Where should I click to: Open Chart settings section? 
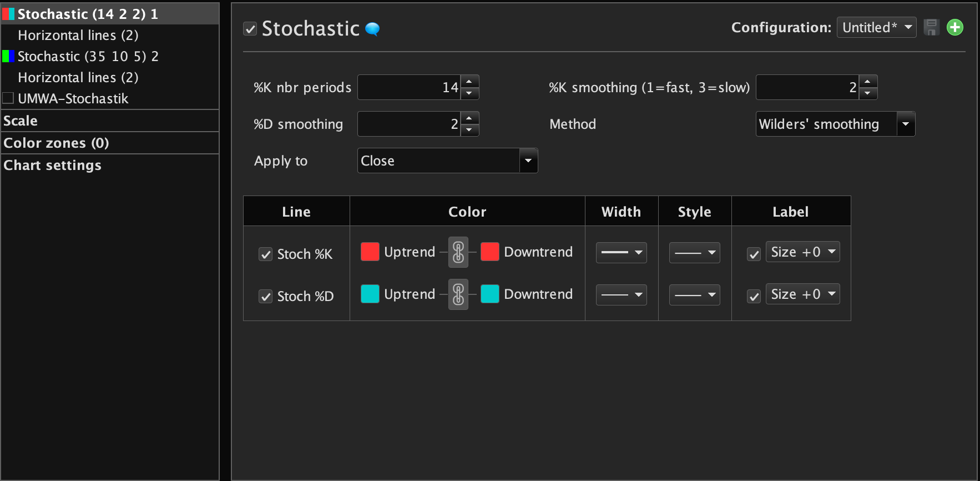pyautogui.click(x=52, y=165)
